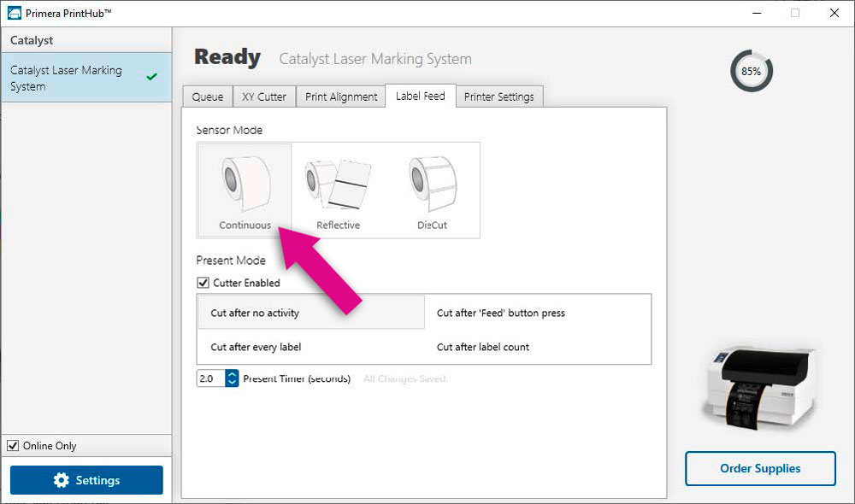This screenshot has height=504, width=855.
Task: Click the Present Mode section label
Action: pos(231,261)
